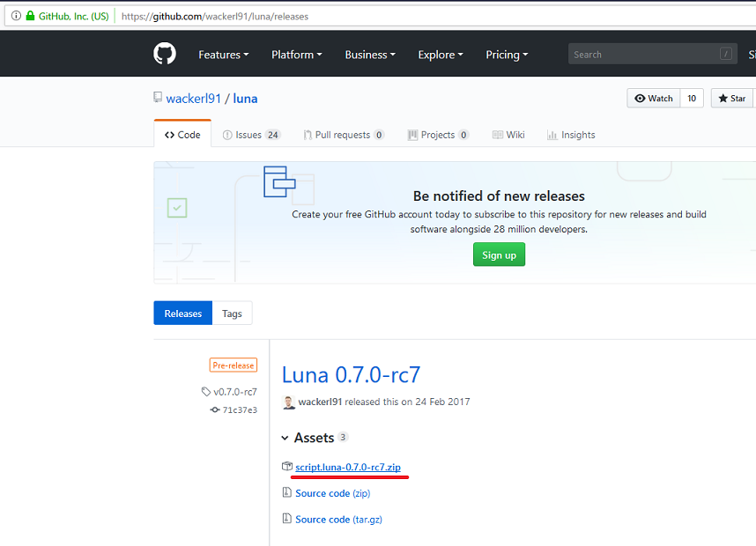This screenshot has height=546, width=756.
Task: Click the package icon beside script.luna zip
Action: (287, 466)
